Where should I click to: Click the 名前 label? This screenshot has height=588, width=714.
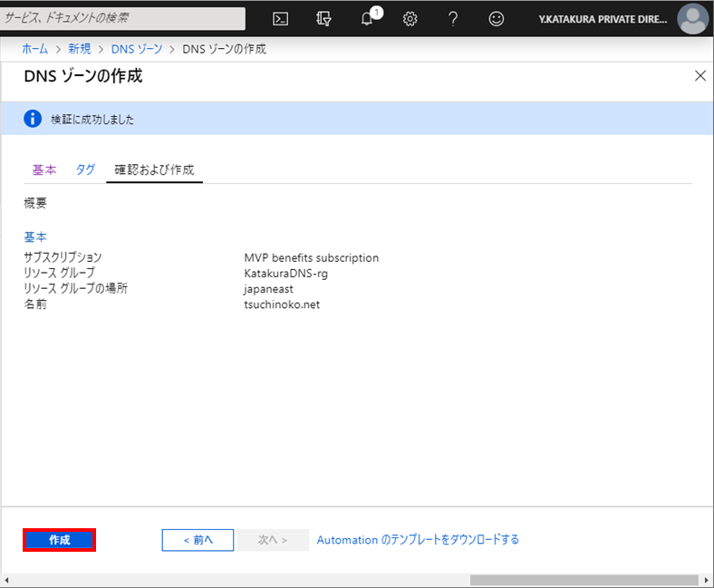point(35,304)
